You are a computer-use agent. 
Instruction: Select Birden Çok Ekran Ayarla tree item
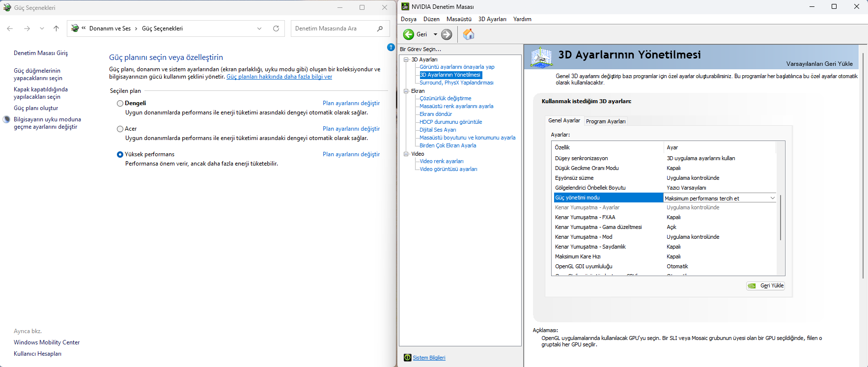(x=448, y=145)
